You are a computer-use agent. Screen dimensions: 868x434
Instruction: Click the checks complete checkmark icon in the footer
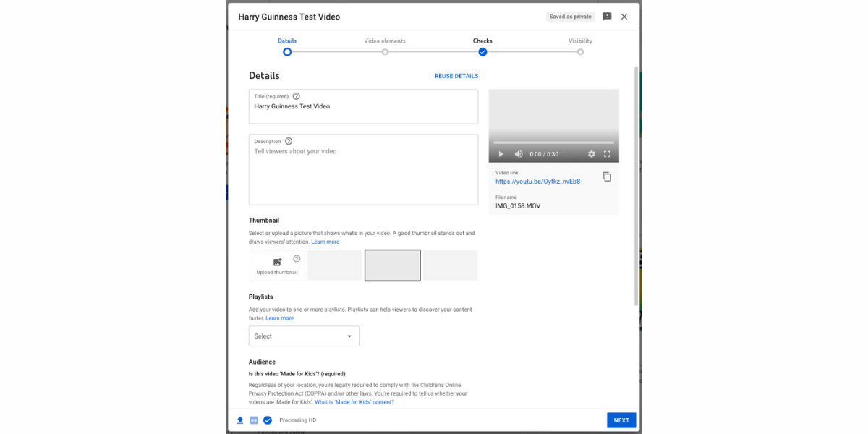click(x=268, y=420)
